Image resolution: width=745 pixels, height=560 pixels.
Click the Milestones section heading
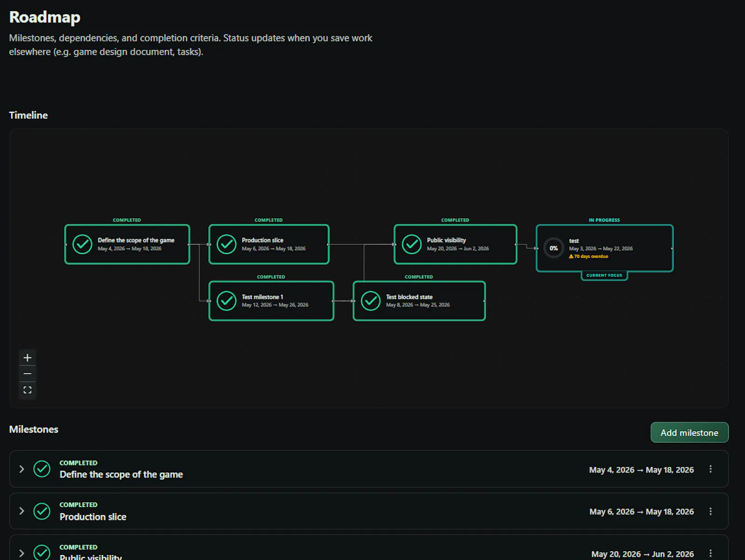click(x=34, y=429)
